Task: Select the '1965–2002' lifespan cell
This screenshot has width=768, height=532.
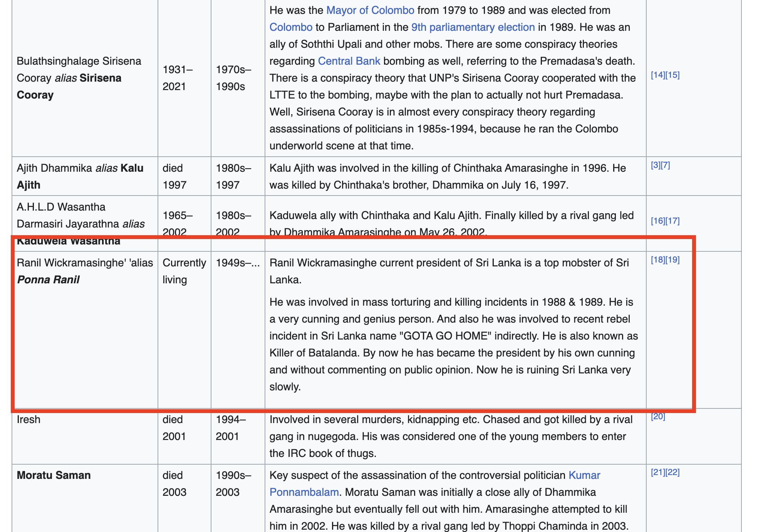Action: pos(184,223)
